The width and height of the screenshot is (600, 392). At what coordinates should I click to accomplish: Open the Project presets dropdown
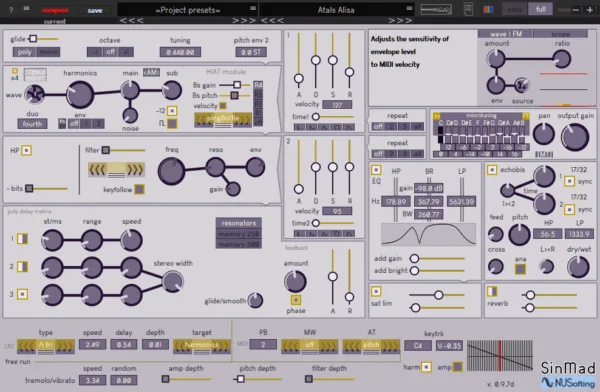click(188, 10)
